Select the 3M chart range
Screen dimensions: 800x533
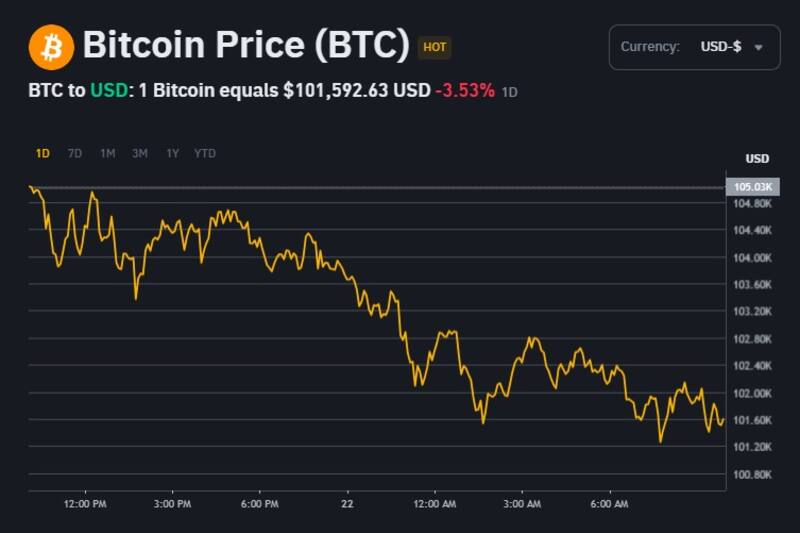140,153
